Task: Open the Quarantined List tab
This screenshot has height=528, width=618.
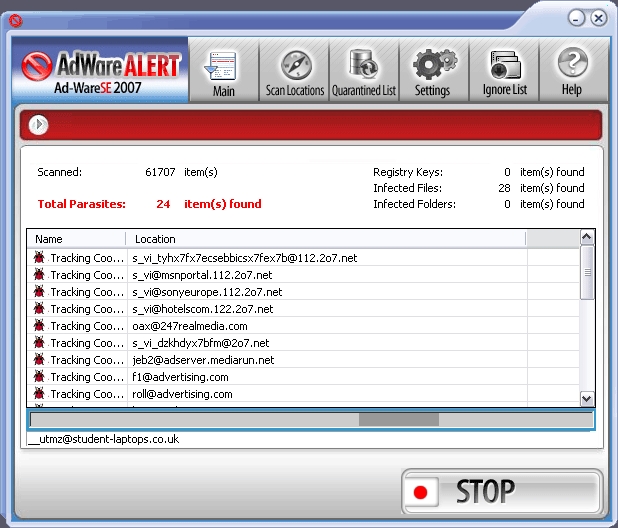Action: click(x=364, y=70)
